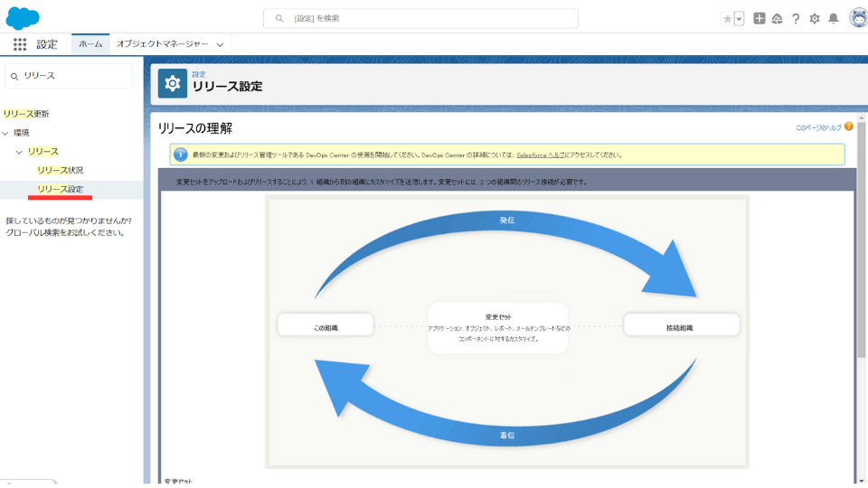Open the setup gear icon in header
Screen dimensions: 868x488
pos(815,19)
